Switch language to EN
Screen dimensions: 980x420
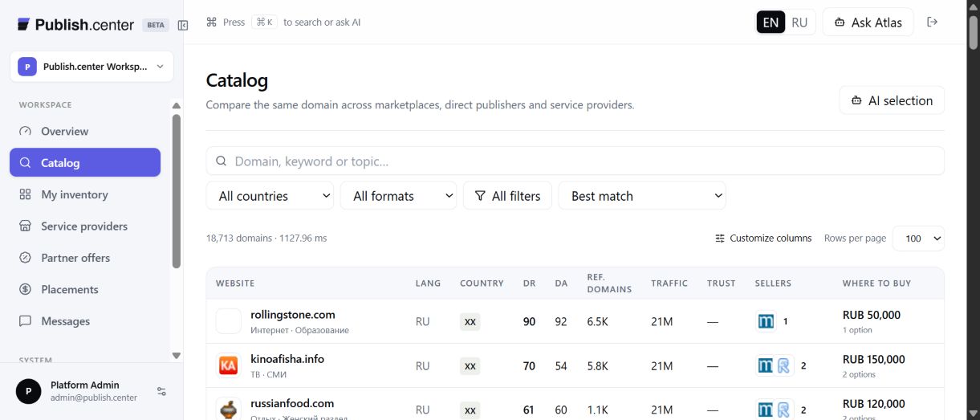coord(771,22)
